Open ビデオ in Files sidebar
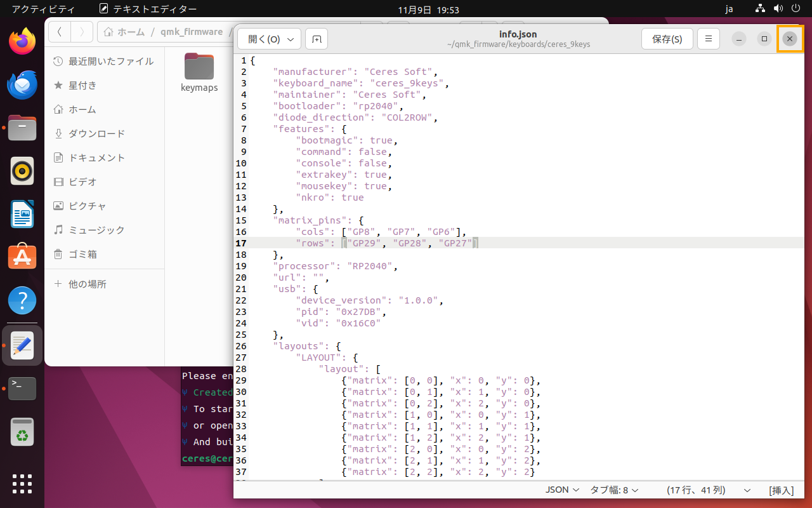Viewport: 812px width, 508px height. coord(105,182)
